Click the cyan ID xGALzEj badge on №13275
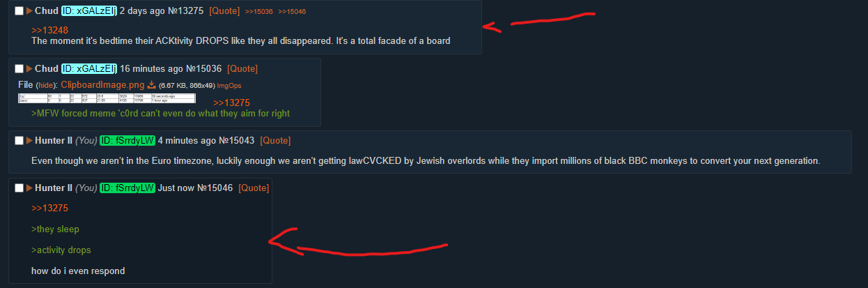Viewport: 868px width, 288px height. coord(89,11)
